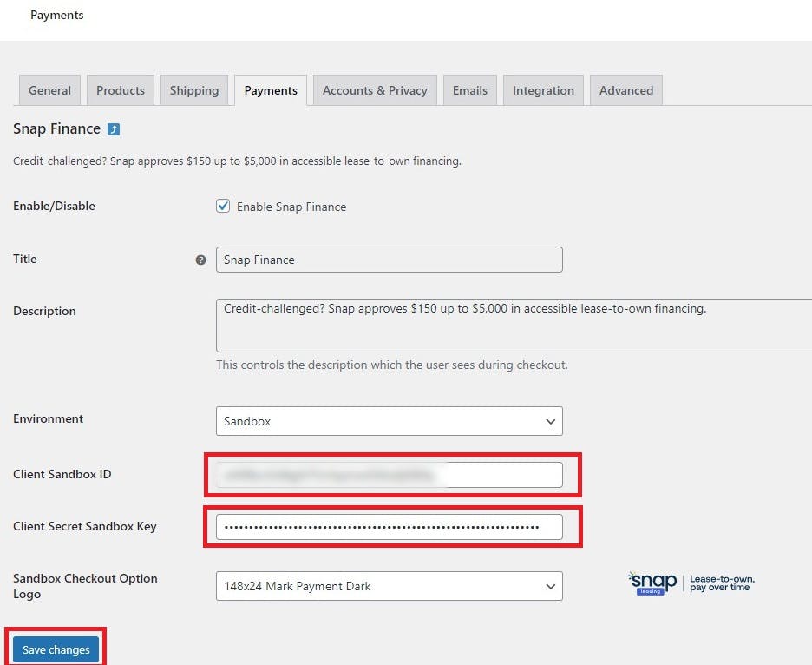Open the Shipping tab

[194, 90]
